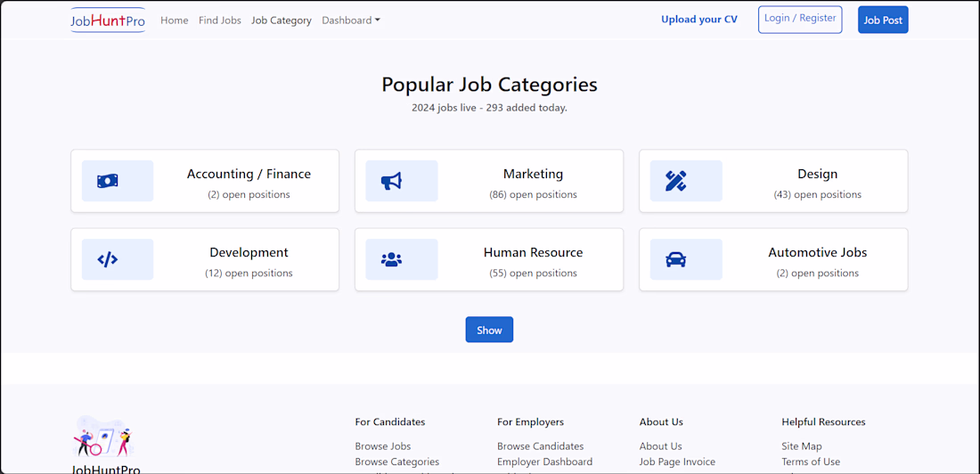980x474 pixels.
Task: Open Browse Jobs footer link
Action: click(383, 446)
